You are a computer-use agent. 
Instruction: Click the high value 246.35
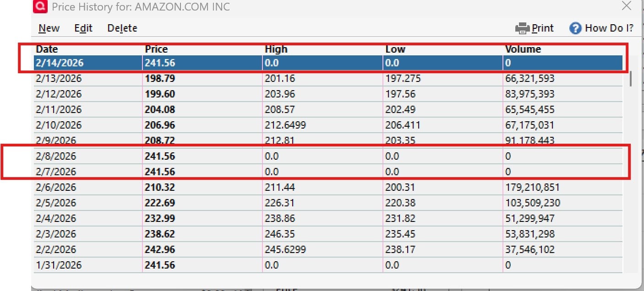[280, 234]
